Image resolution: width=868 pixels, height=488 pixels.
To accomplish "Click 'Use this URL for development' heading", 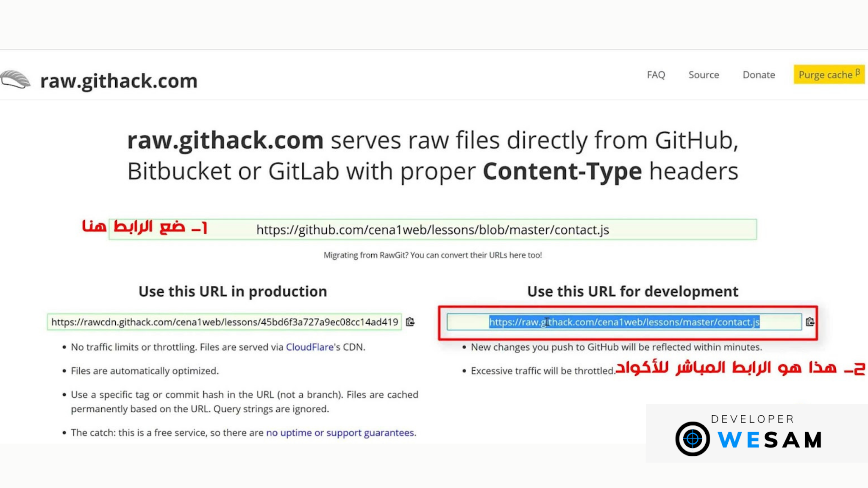I will 633,291.
